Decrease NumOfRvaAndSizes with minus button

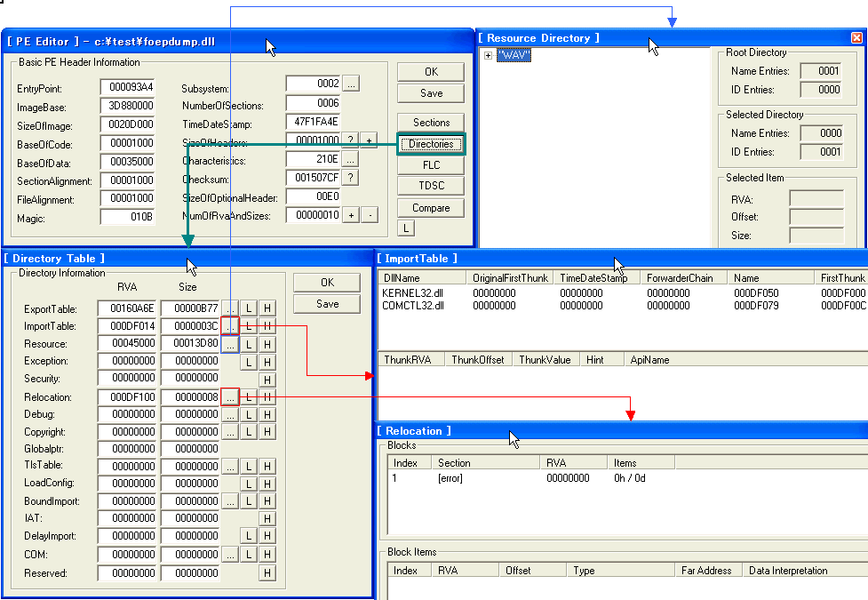click(x=370, y=215)
